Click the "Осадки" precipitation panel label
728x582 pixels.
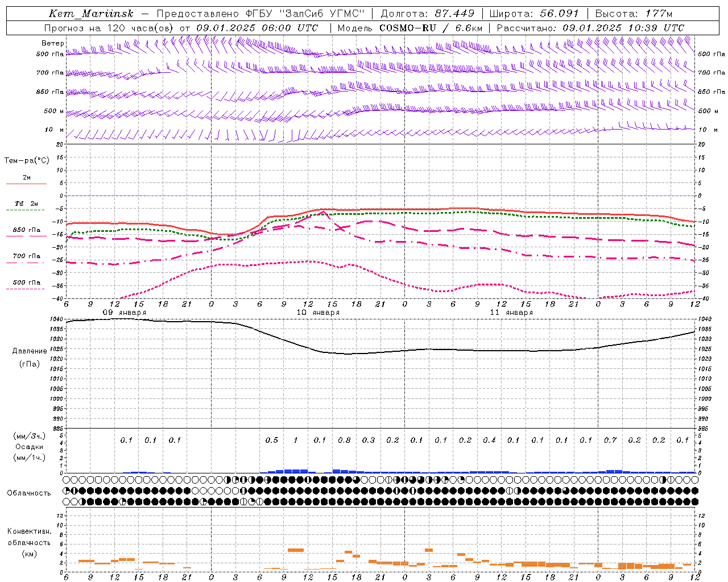pos(30,447)
